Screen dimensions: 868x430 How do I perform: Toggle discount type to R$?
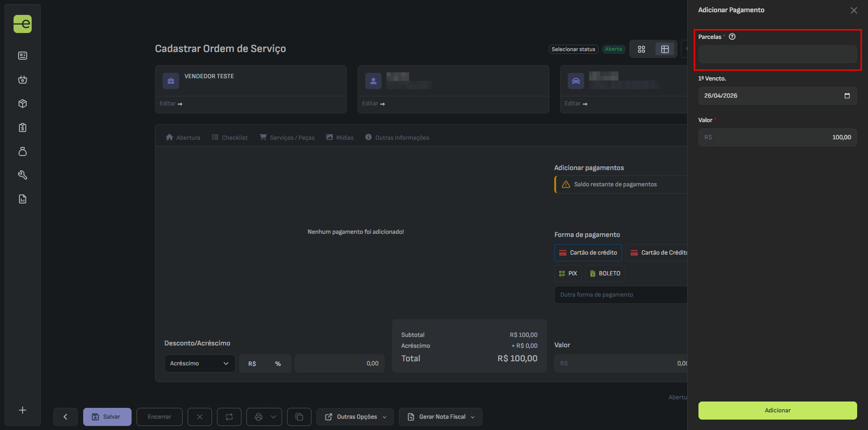(x=252, y=364)
